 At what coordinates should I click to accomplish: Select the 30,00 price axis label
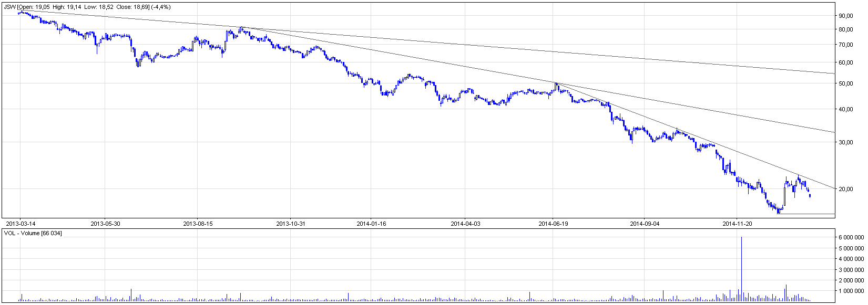tap(845, 142)
